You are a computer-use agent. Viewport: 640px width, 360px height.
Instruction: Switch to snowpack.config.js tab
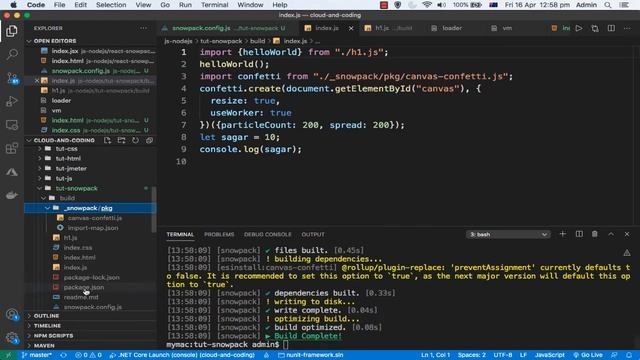pos(224,28)
